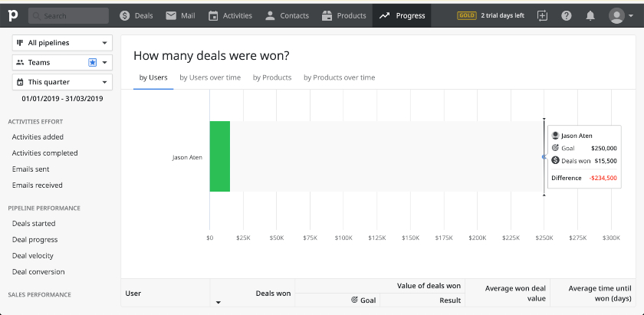
Task: Click the Mail envelope icon
Action: coord(171,15)
